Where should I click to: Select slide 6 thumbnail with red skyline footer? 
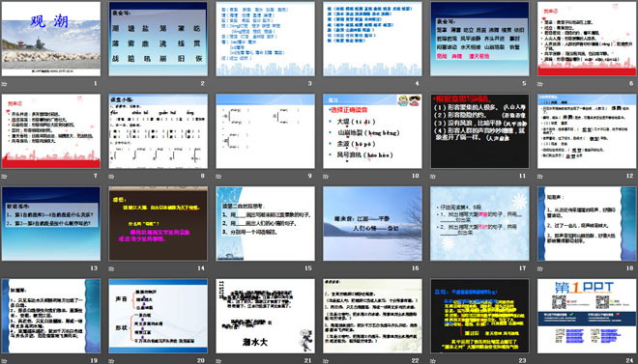pyautogui.click(x=587, y=39)
